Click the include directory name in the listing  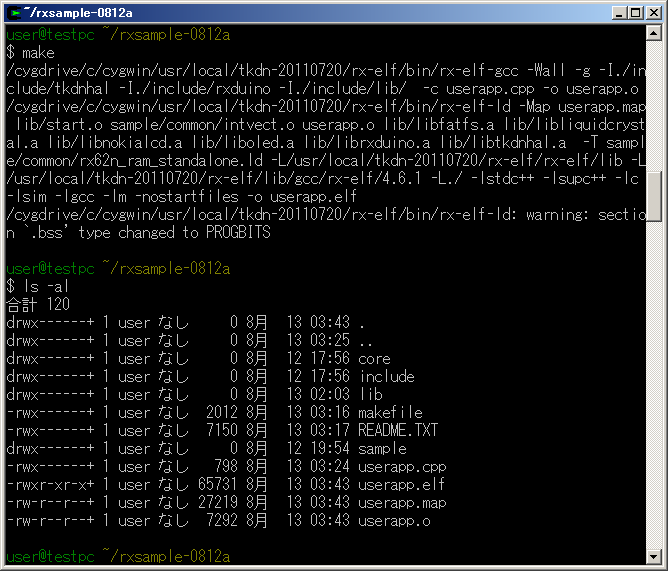[388, 377]
